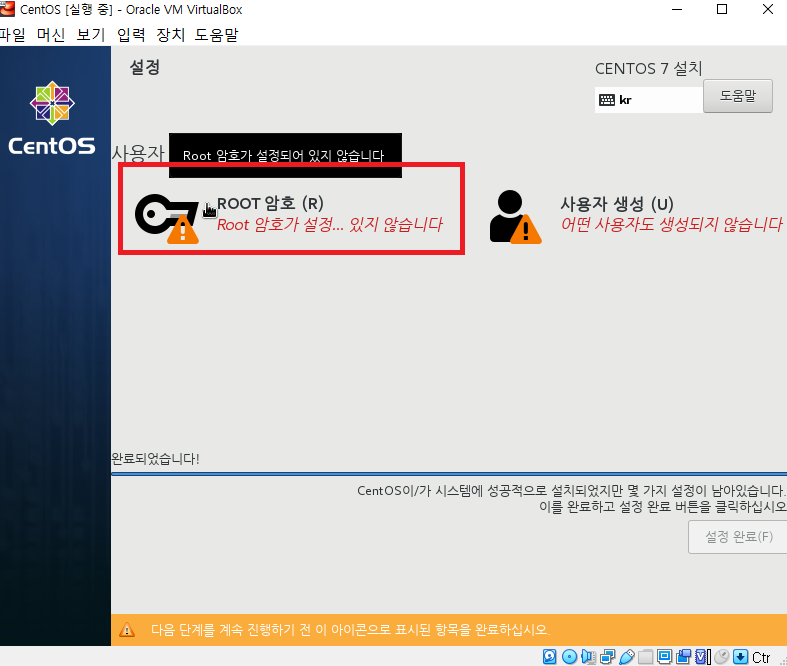Click the host key arrow icon
787x666 pixels.
[x=740, y=656]
